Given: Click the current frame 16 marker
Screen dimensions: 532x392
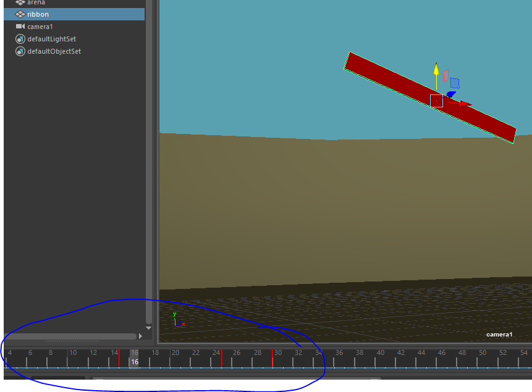Looking at the screenshot, I should (135, 359).
